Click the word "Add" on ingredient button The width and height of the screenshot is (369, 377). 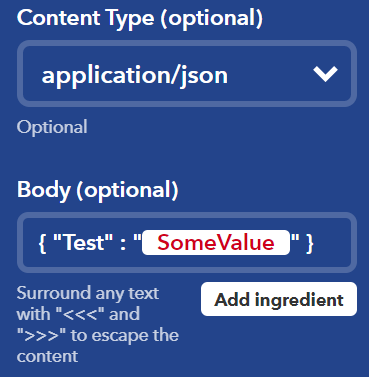pos(232,299)
